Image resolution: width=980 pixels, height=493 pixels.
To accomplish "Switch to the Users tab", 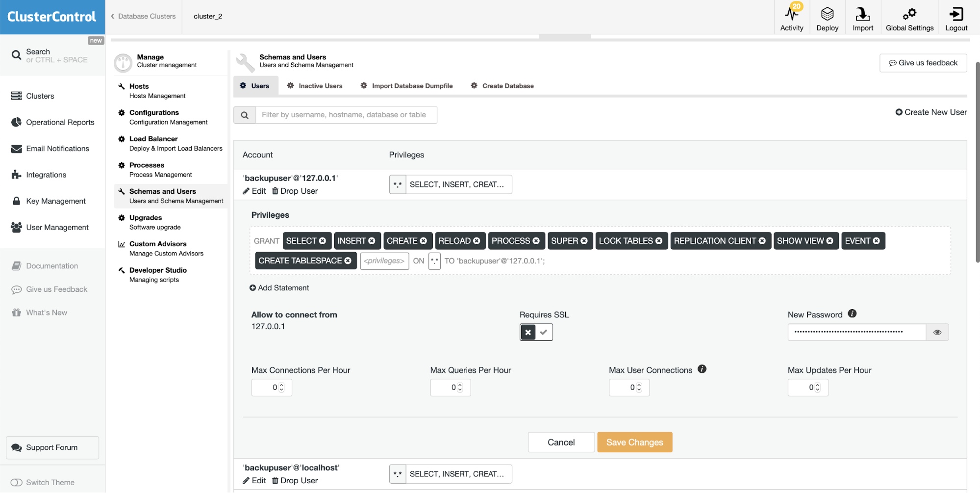I will coord(255,86).
